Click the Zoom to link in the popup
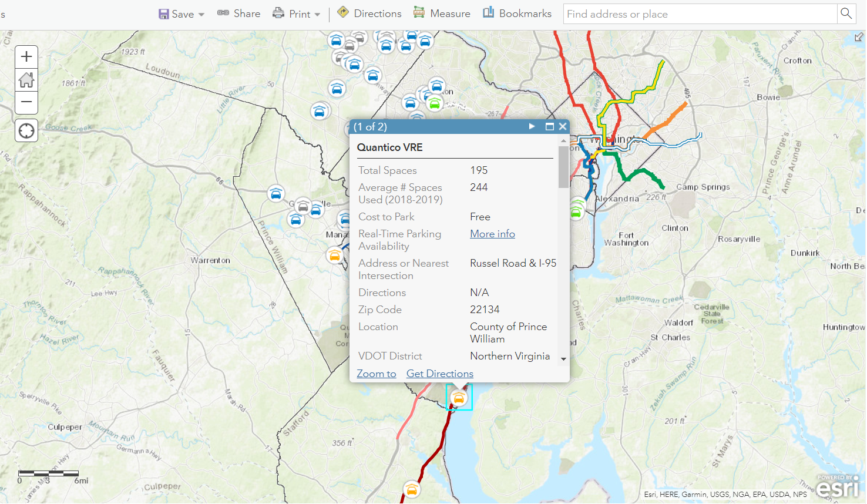Viewport: 867px width, 504px height. tap(376, 374)
